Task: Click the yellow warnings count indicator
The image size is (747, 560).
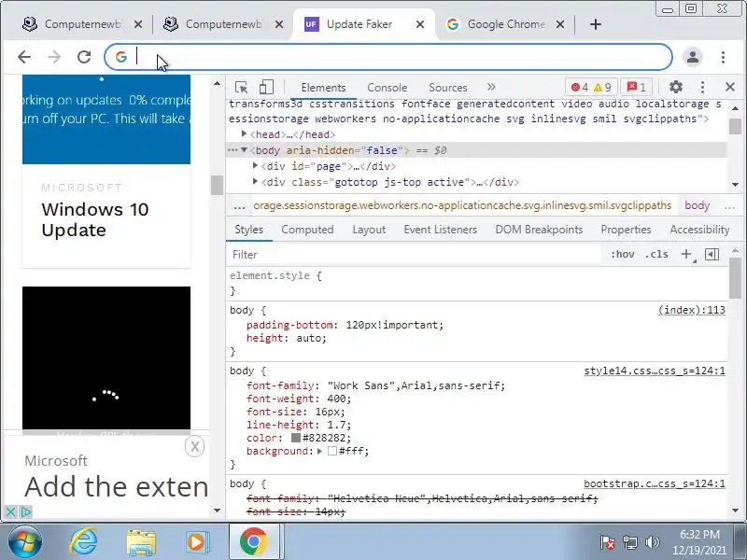Action: pyautogui.click(x=602, y=88)
